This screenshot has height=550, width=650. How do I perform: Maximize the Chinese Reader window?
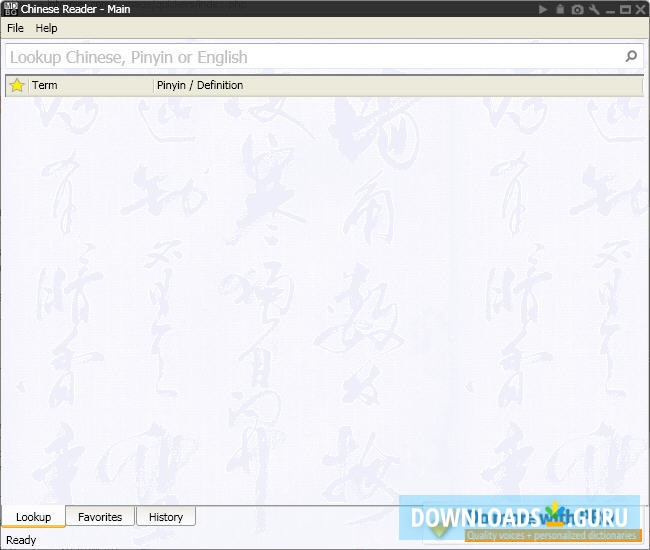[x=625, y=9]
